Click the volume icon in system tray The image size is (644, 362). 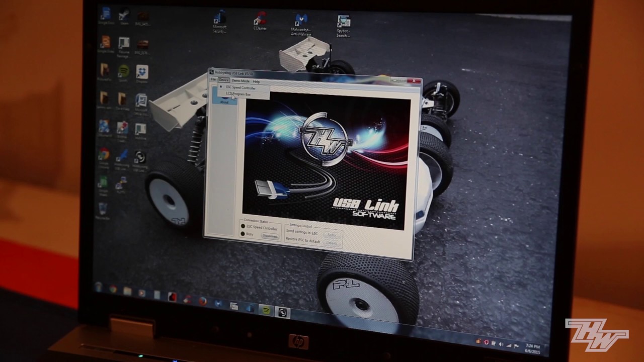click(501, 344)
